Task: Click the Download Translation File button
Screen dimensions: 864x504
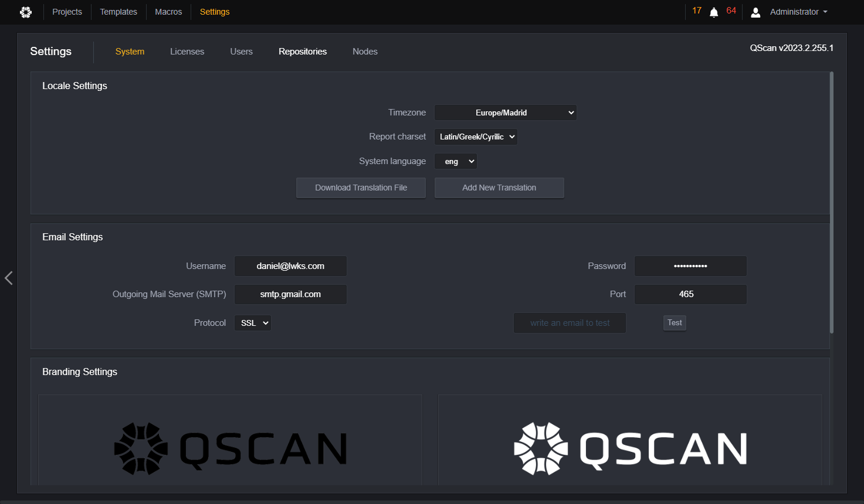Action: tap(361, 188)
